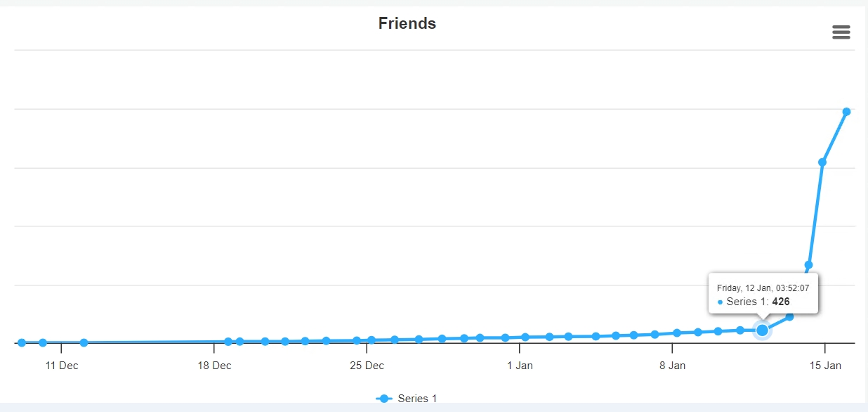The image size is (868, 412).
Task: Click the "11 Dec" axis label
Action: click(x=62, y=366)
